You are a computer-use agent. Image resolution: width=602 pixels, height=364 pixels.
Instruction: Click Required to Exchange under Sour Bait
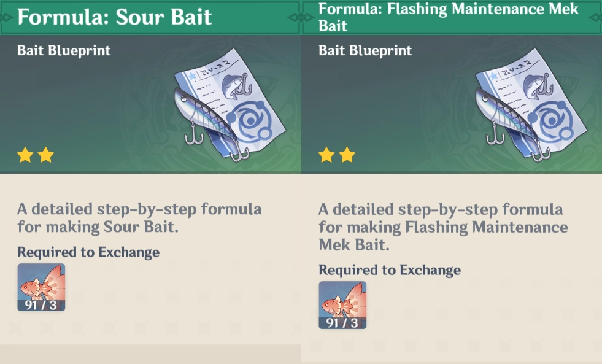(x=88, y=252)
